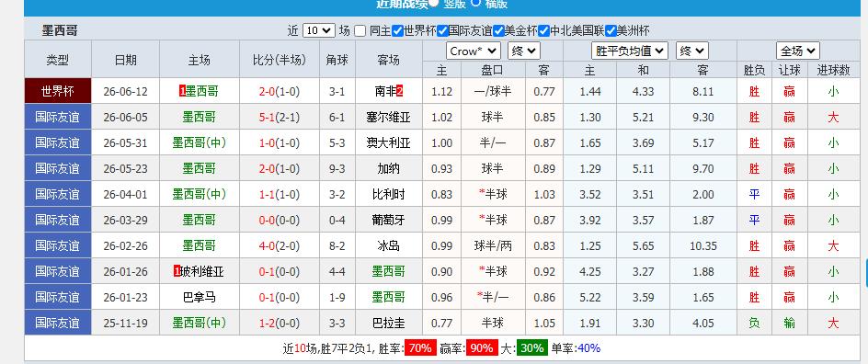
Task: Click the 世界杯 match type cell
Action: point(58,91)
